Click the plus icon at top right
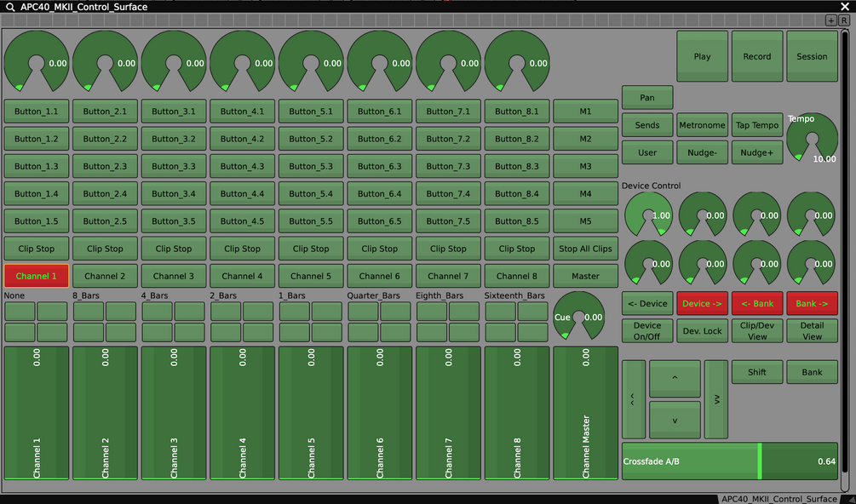 (831, 20)
